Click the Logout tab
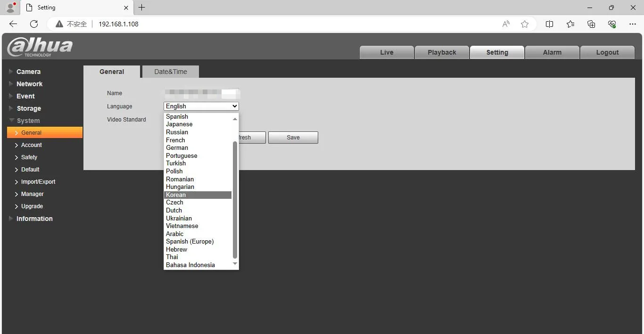Viewport: 644px width, 334px height. pos(607,52)
